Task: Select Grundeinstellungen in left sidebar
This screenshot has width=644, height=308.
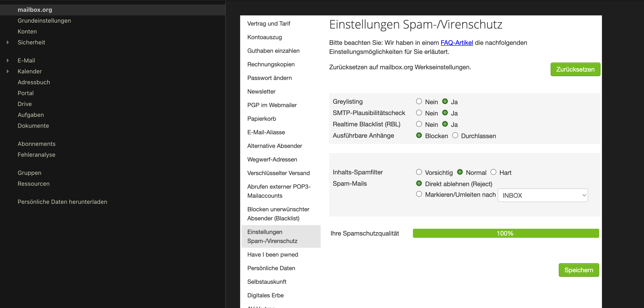Action: pos(44,21)
